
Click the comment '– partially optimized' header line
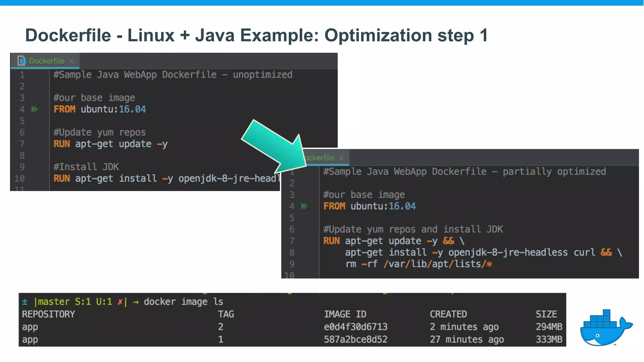click(x=464, y=172)
